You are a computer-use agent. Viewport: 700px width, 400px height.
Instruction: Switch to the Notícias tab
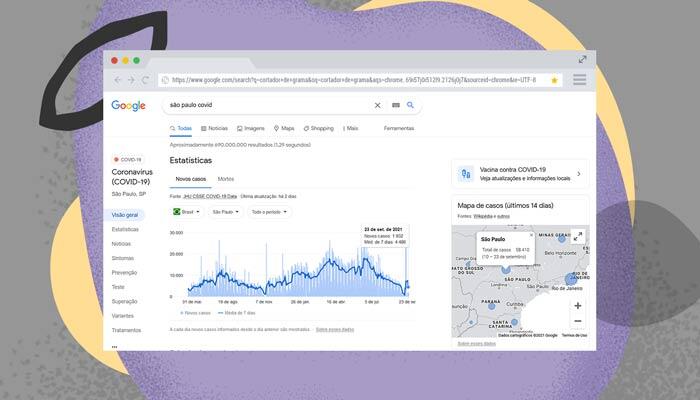(x=214, y=129)
